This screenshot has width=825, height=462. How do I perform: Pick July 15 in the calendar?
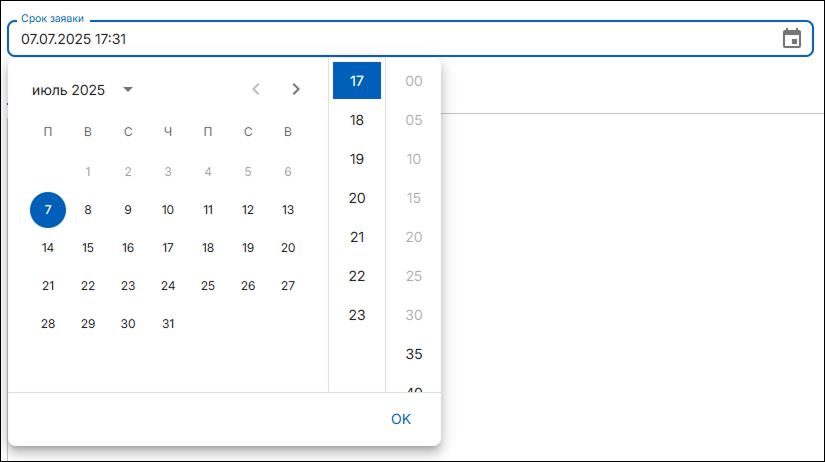point(88,248)
